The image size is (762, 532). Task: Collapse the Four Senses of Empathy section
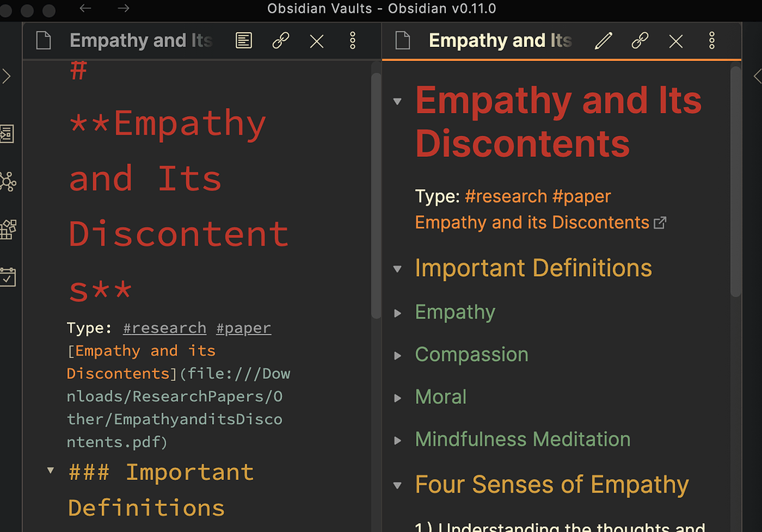398,487
